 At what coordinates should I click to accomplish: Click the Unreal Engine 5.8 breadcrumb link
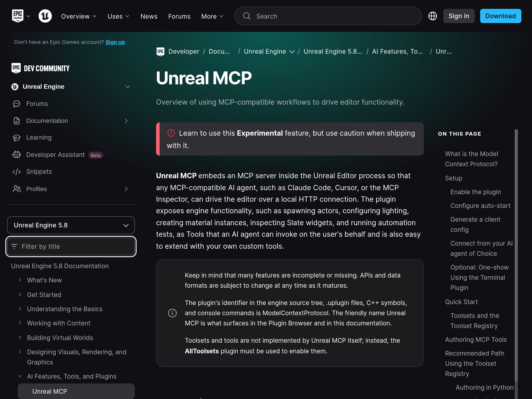(x=333, y=51)
